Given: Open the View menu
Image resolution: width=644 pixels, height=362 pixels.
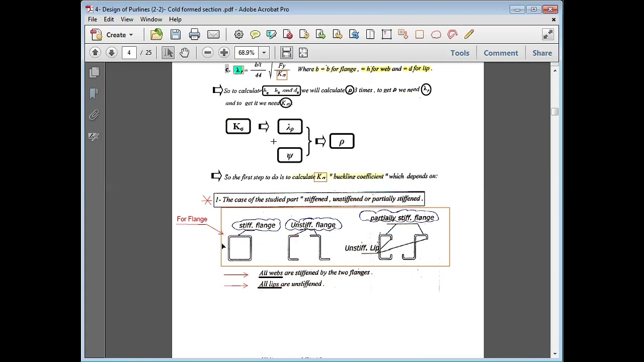Looking at the screenshot, I should click(x=127, y=19).
